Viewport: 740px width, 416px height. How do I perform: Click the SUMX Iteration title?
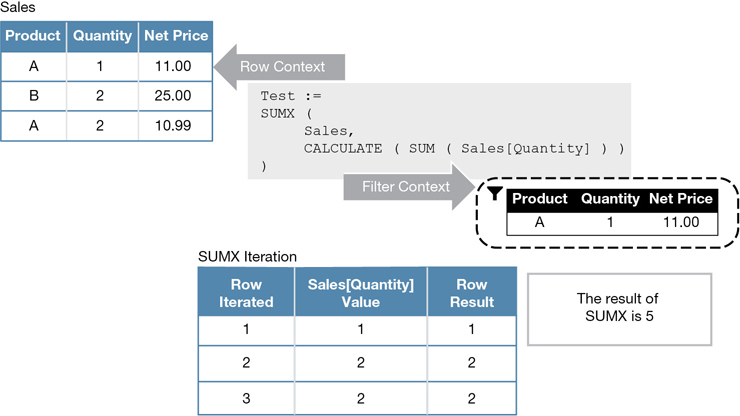247,256
